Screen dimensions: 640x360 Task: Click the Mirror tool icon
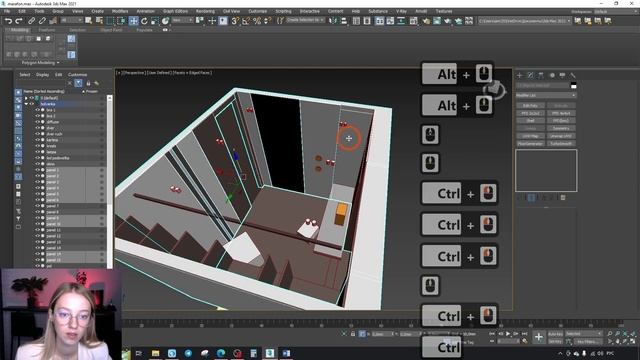pos(333,21)
